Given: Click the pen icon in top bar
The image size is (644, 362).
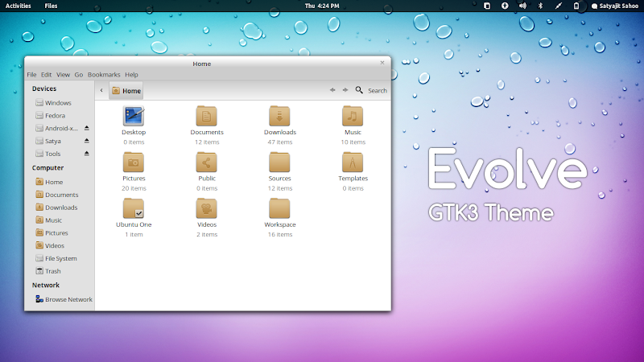Looking at the screenshot, I should [x=558, y=6].
